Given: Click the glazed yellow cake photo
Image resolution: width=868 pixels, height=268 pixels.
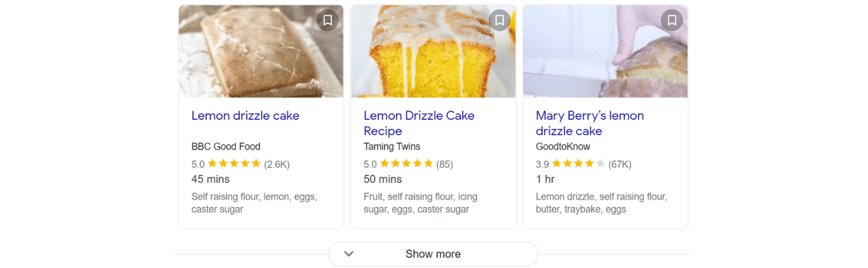Looking at the screenshot, I should (433, 51).
